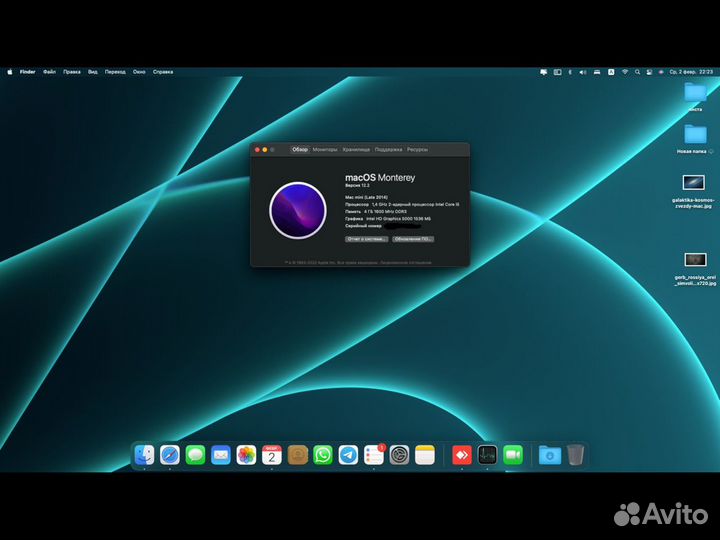
Task: Click the Обновление ПО button
Action: [413, 239]
